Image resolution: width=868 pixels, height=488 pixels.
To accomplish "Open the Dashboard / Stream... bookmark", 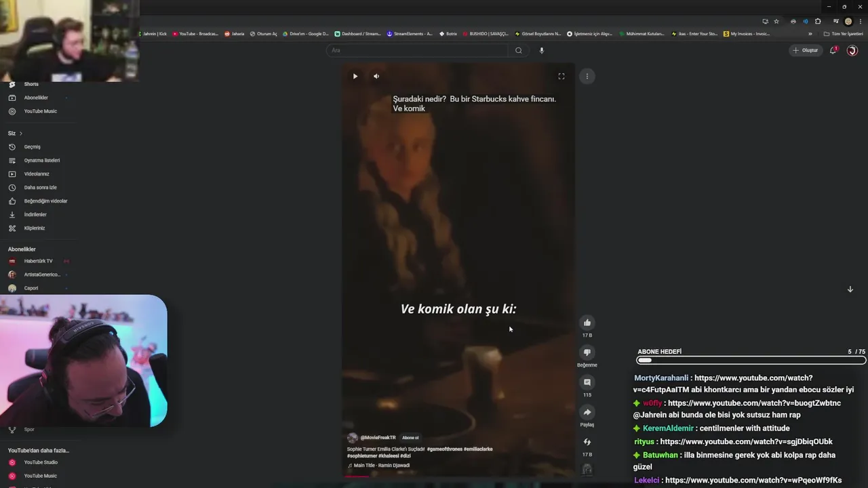I will (x=357, y=34).
